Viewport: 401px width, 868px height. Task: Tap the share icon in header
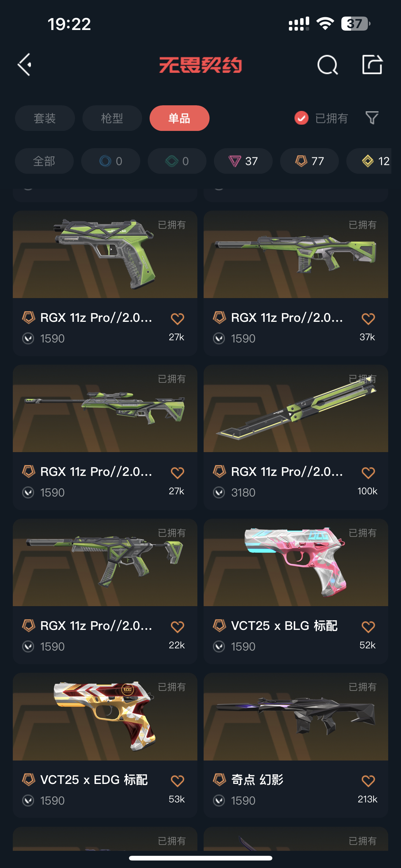372,64
